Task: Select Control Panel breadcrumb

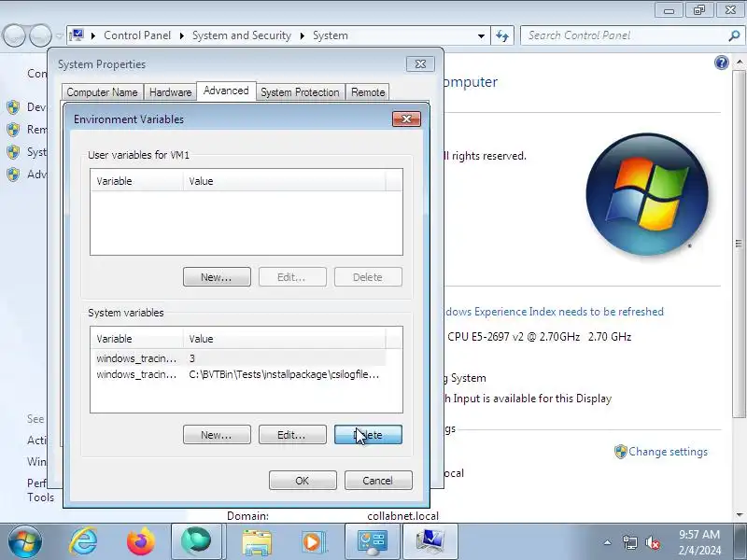Action: [137, 35]
